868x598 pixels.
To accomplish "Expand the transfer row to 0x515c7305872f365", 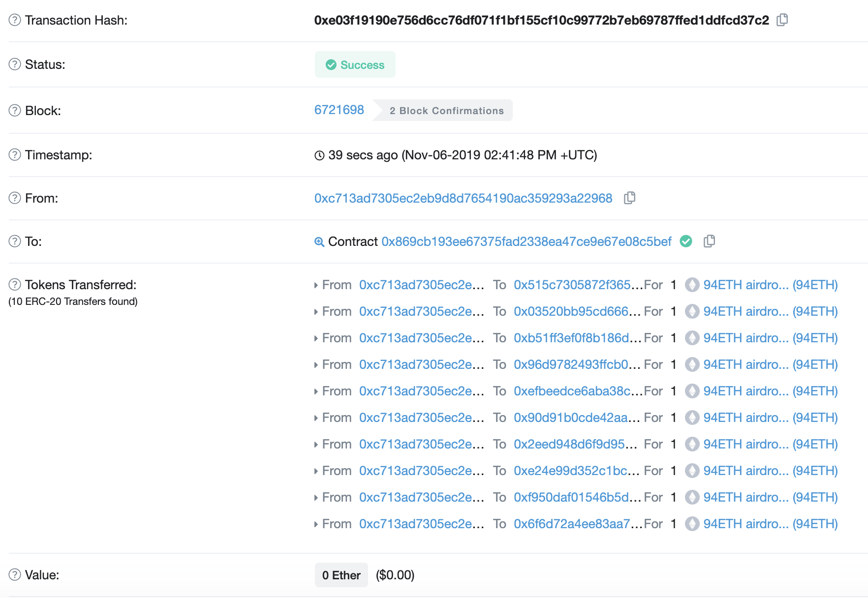I will pyautogui.click(x=316, y=285).
